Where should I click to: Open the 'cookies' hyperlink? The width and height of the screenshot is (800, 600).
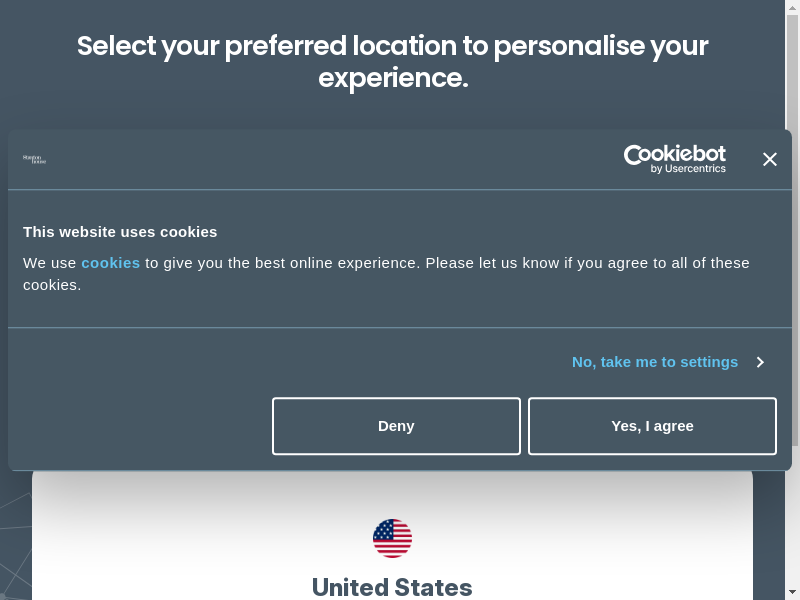110,263
